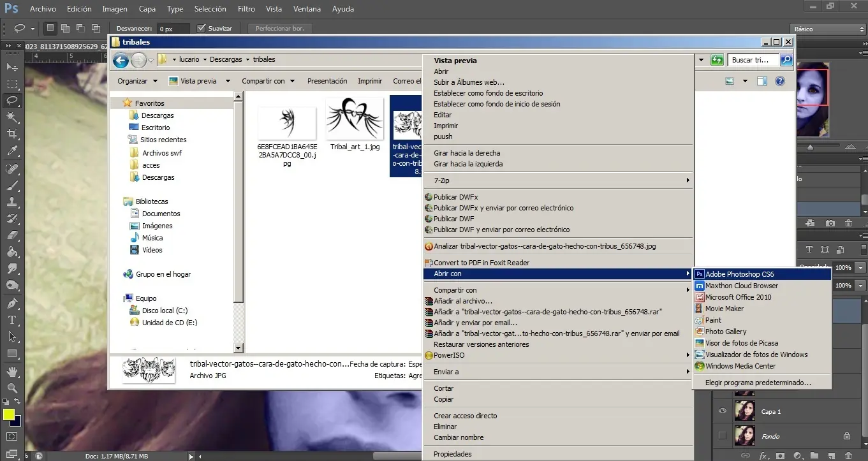Viewport: 868px width, 461px height.
Task: Select the History Brush tool
Action: [12, 219]
